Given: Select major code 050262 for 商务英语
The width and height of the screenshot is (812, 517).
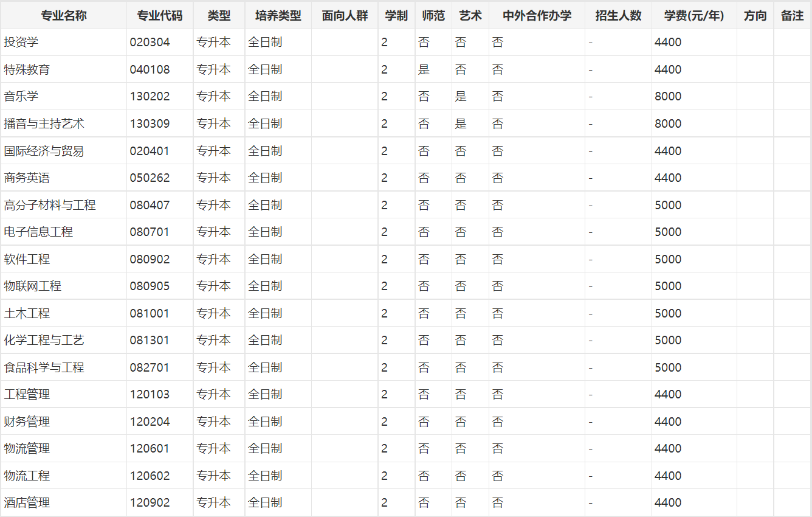Looking at the screenshot, I should 150,178.
